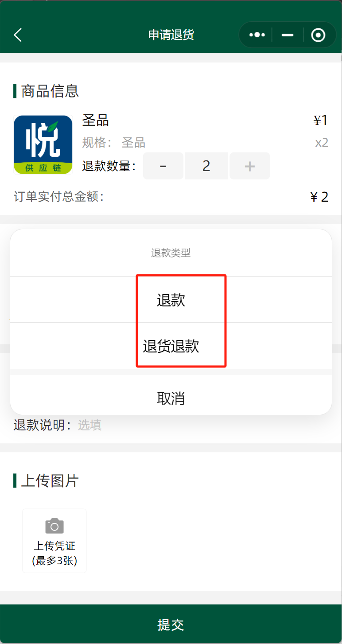The image size is (342, 644).
Task: Open the three-dot mini program menu
Action: tap(257, 35)
